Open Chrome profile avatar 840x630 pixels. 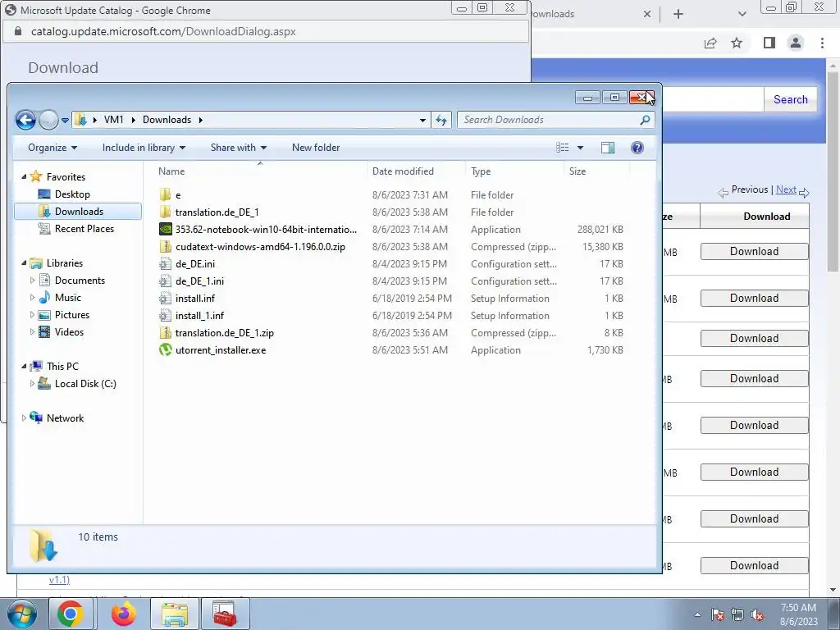click(x=796, y=43)
